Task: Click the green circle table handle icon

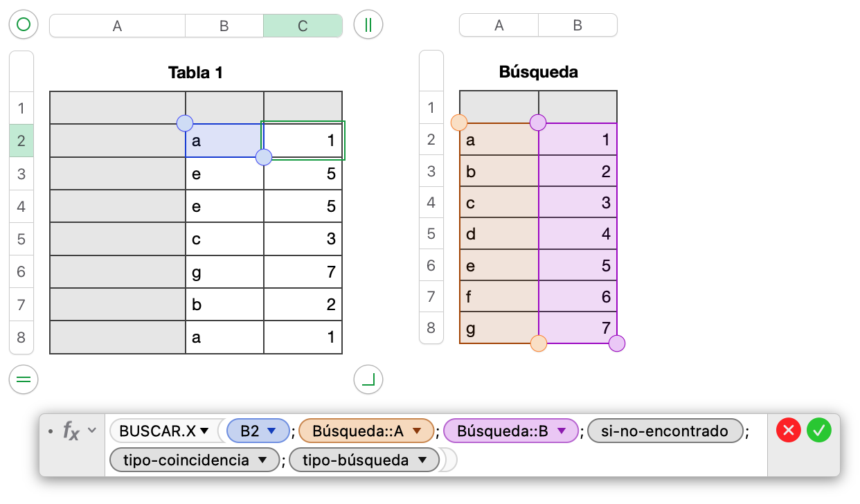Action: (24, 26)
